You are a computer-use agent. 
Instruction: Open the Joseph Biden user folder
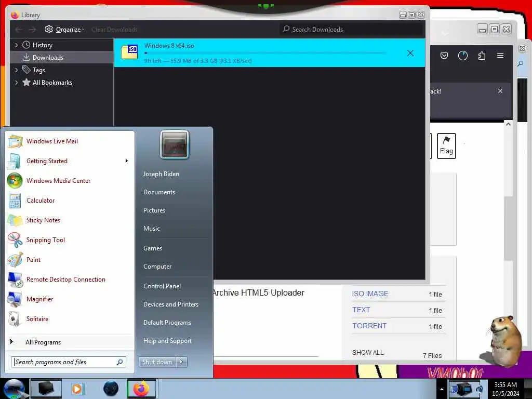pyautogui.click(x=161, y=174)
